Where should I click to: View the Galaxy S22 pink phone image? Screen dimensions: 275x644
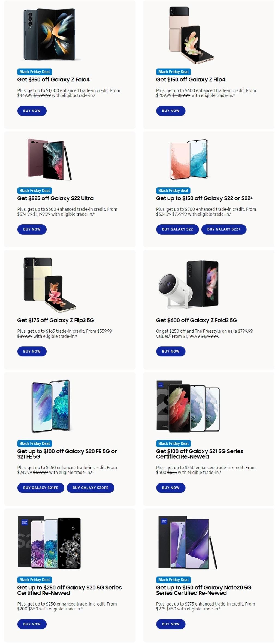coord(189,159)
